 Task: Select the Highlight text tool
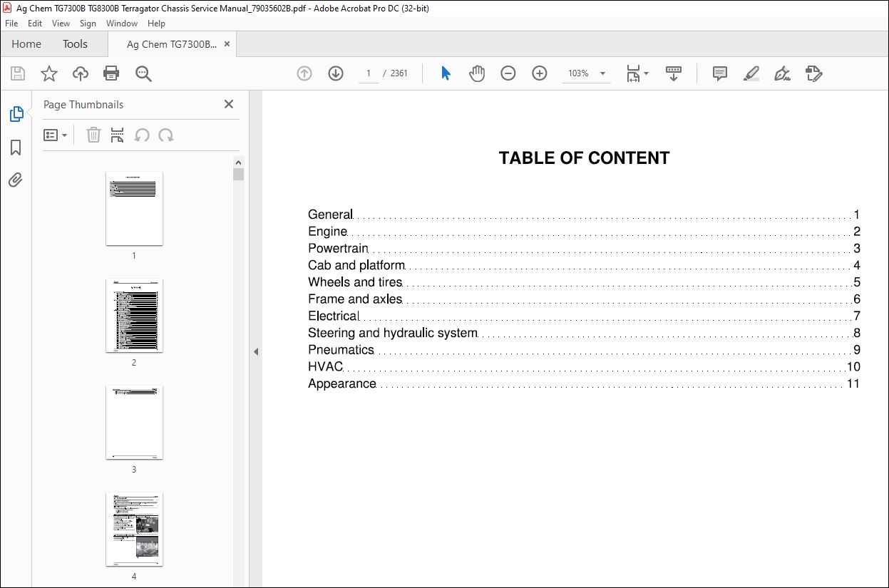click(751, 73)
